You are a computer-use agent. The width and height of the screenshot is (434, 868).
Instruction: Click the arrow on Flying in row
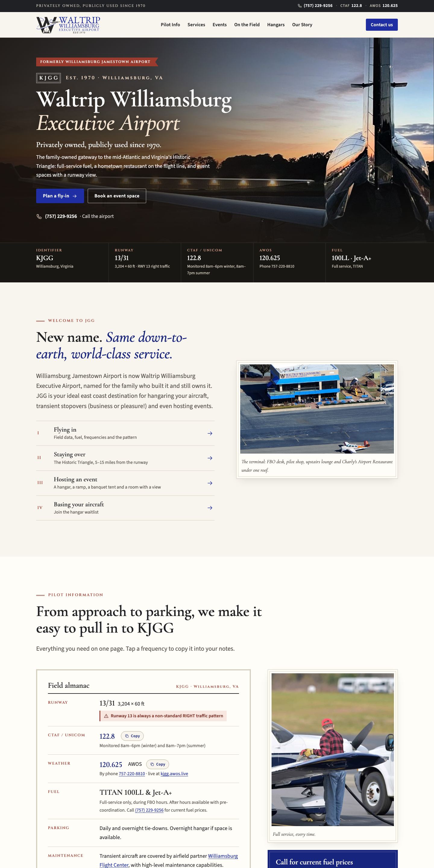tap(209, 433)
